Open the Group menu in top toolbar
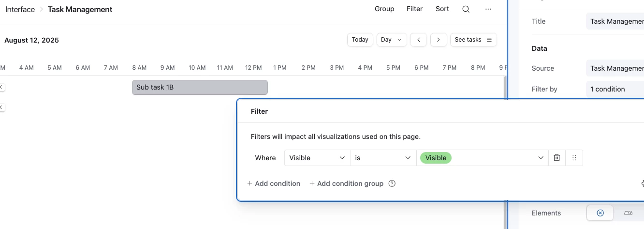The height and width of the screenshot is (229, 644). 384,9
